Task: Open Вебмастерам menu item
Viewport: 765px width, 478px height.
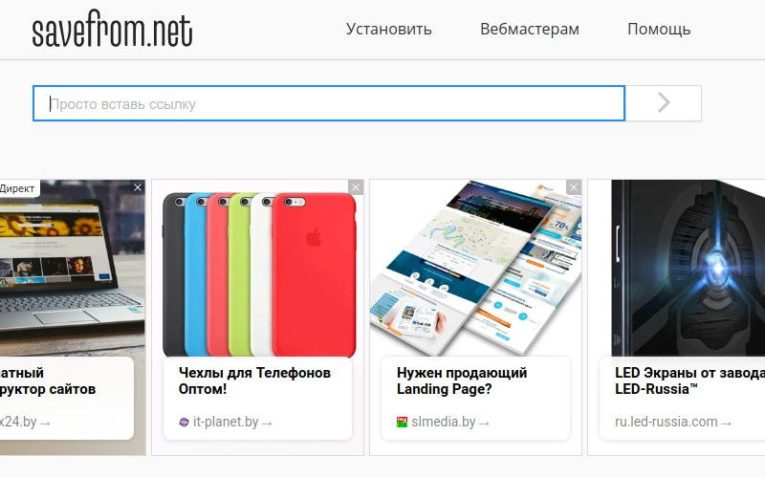Action: click(530, 29)
